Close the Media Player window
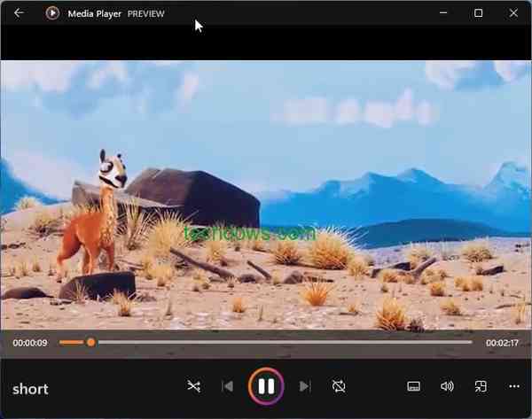This screenshot has width=532, height=419. [513, 13]
